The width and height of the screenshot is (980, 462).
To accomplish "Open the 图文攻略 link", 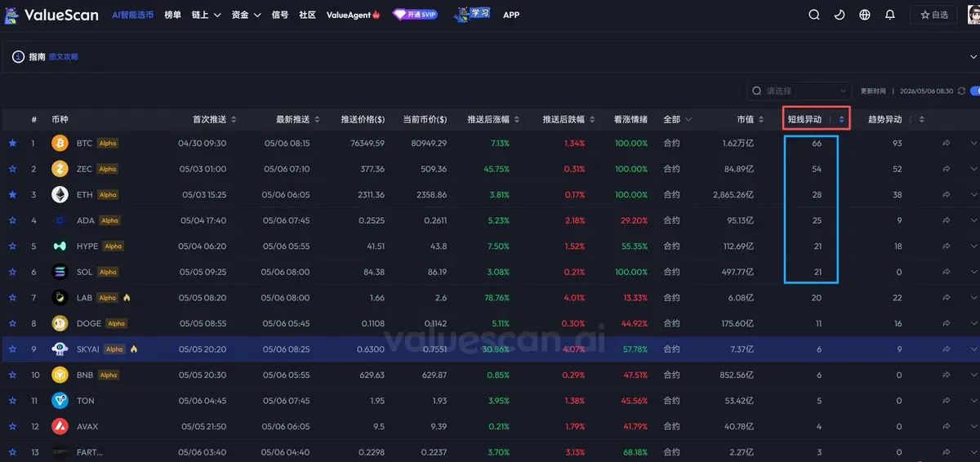I will [x=64, y=56].
